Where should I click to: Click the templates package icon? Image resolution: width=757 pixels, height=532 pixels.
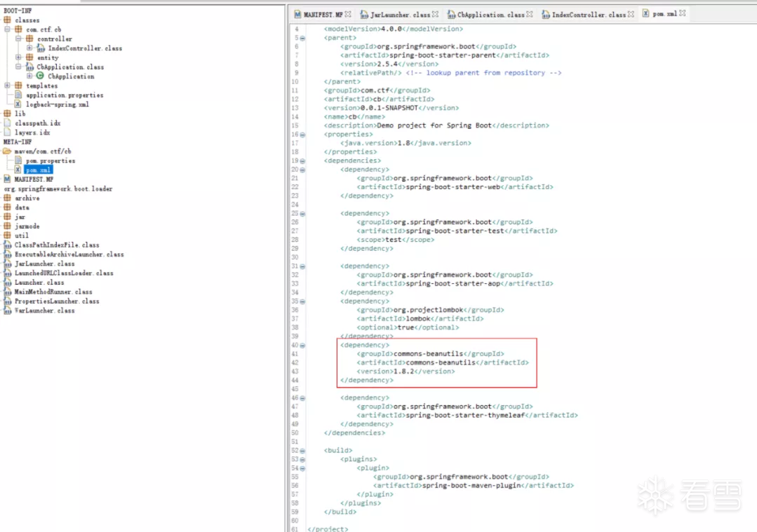(18, 86)
